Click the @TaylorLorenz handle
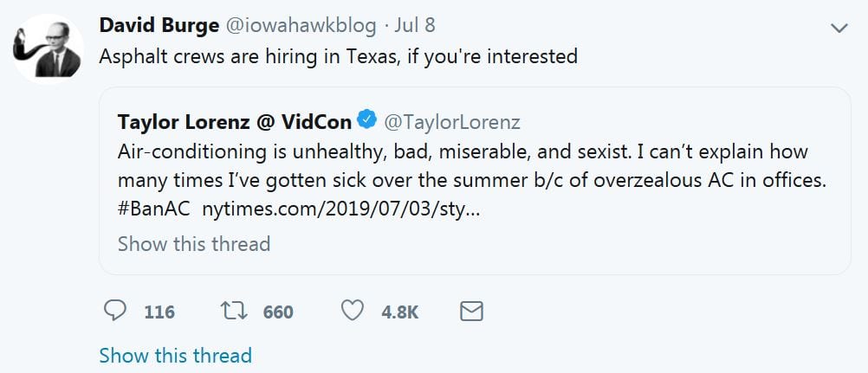 click(x=451, y=120)
